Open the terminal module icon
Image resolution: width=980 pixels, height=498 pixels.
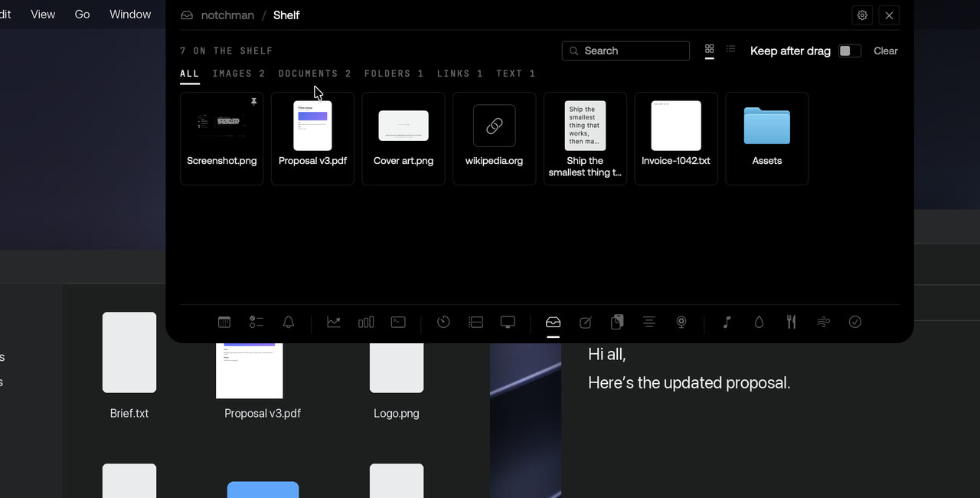(398, 323)
